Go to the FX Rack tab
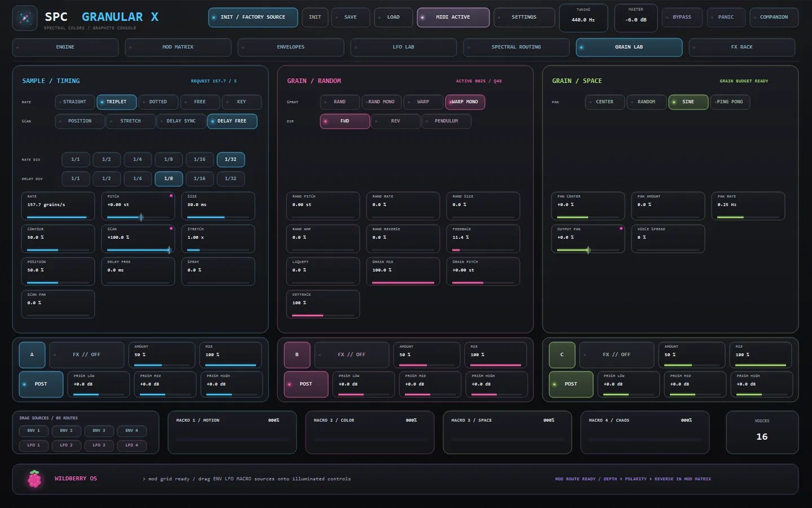 coord(742,47)
